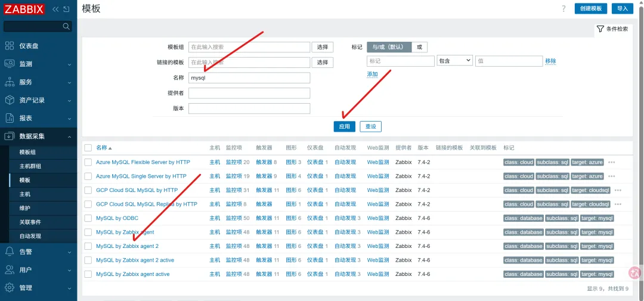Click 选择 next to 链接的模板 field

click(x=323, y=63)
